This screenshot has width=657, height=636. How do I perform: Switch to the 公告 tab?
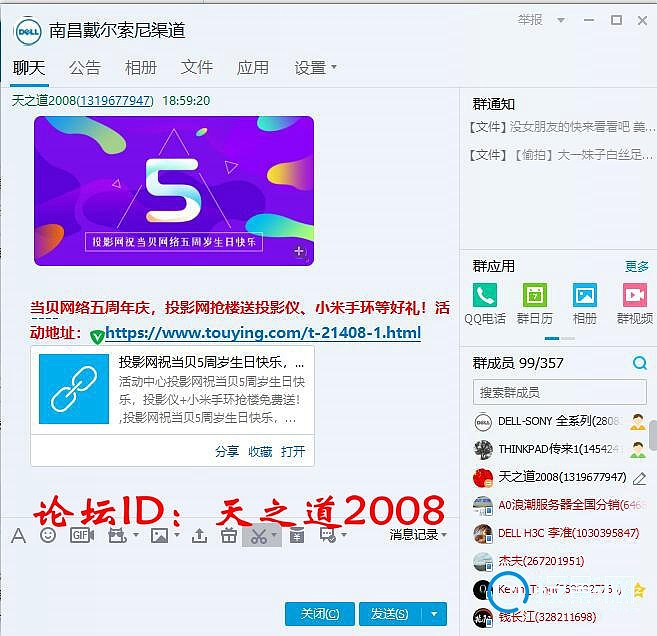tap(85, 67)
